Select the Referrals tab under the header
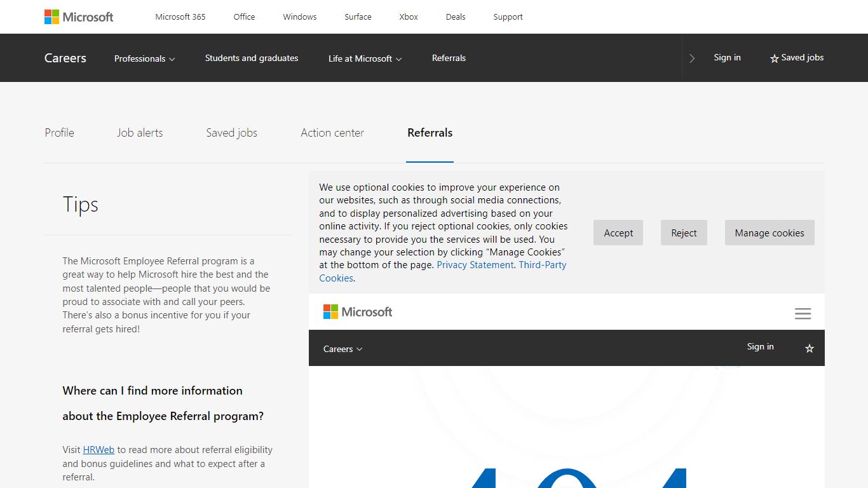Screen dimensions: 868x488 point(430,133)
